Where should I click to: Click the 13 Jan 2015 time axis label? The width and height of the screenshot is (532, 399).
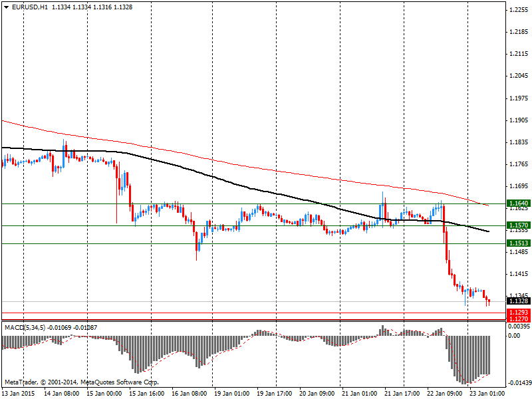pos(19,394)
